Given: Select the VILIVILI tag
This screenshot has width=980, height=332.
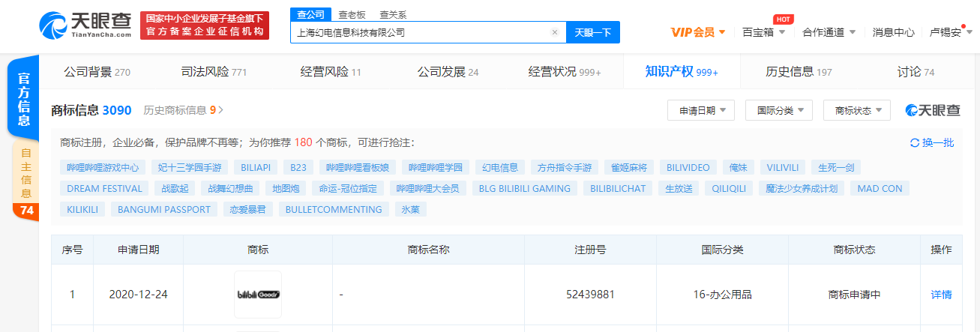Looking at the screenshot, I should (783, 167).
